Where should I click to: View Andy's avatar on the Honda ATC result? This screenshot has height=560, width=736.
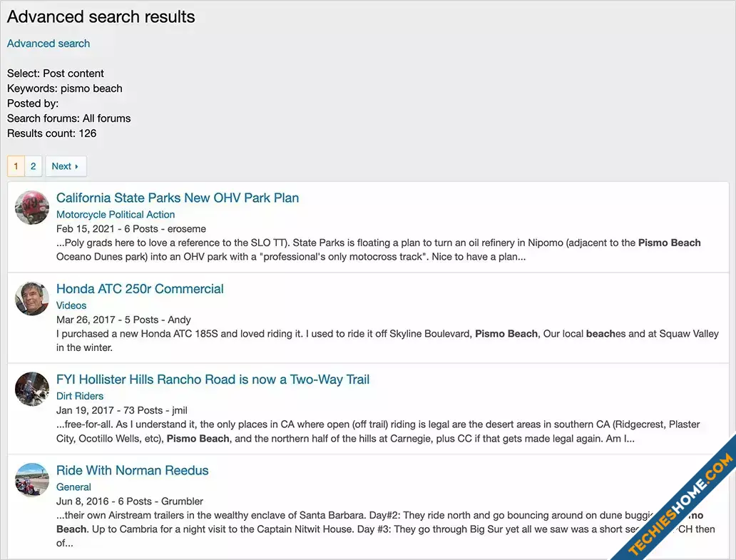[x=32, y=298]
